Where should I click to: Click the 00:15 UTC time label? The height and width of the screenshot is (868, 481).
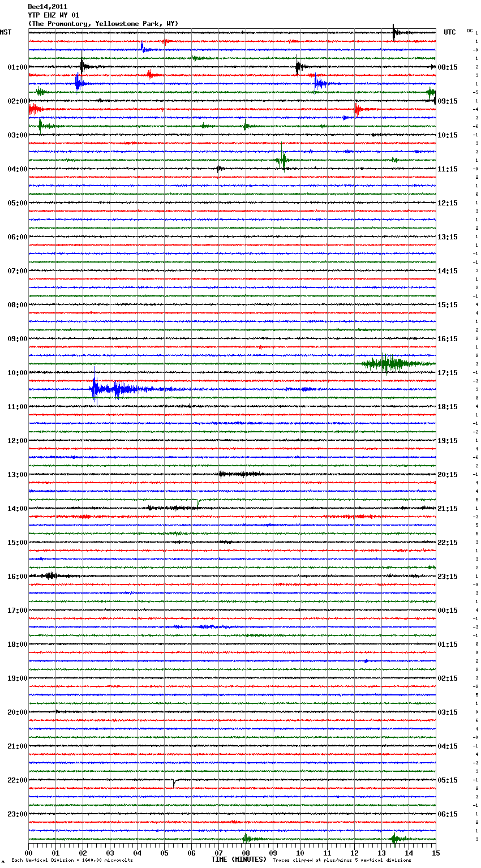click(x=448, y=611)
